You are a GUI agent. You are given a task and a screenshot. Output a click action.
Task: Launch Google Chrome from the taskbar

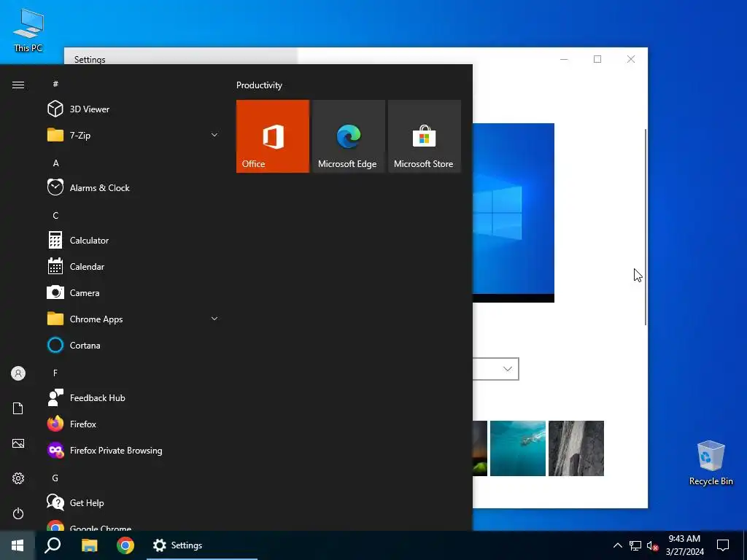125,545
